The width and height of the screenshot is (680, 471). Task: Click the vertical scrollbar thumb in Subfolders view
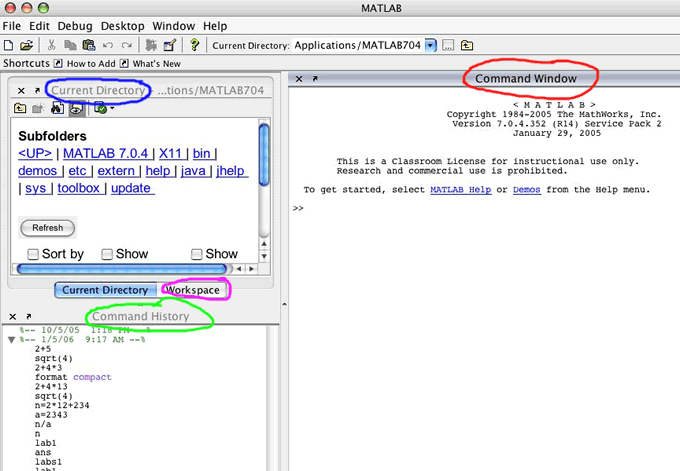click(264, 154)
